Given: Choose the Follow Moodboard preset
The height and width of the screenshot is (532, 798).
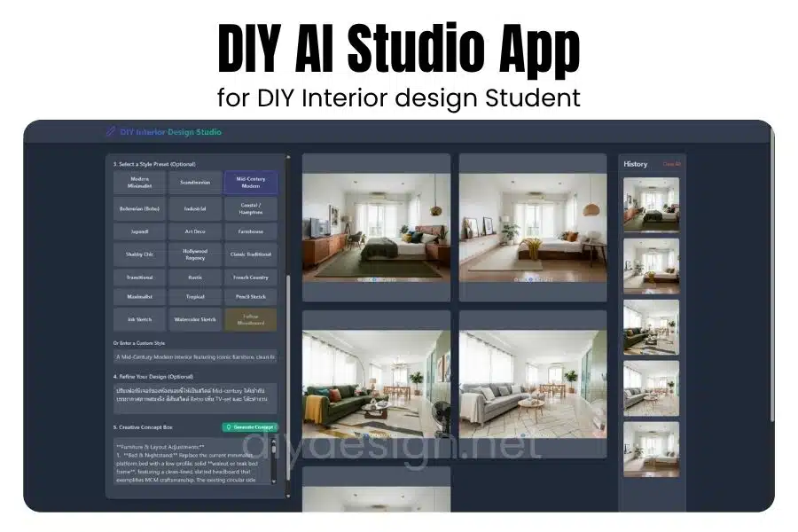Looking at the screenshot, I should click(250, 319).
